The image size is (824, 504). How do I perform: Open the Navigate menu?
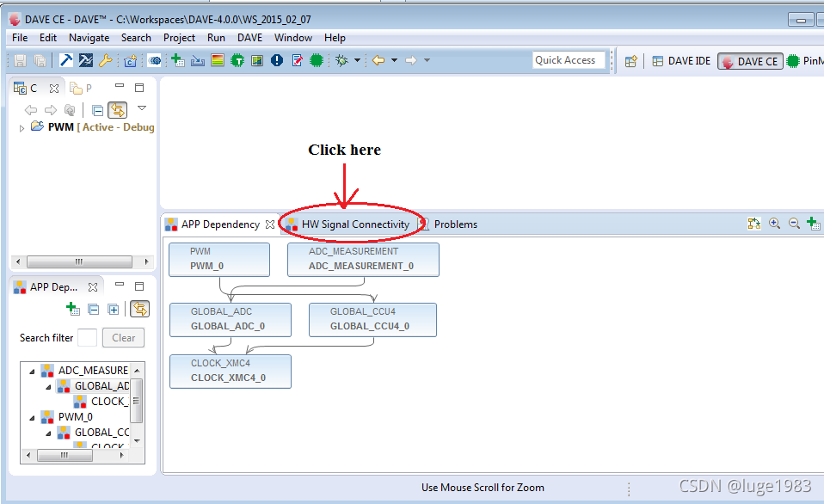point(89,38)
